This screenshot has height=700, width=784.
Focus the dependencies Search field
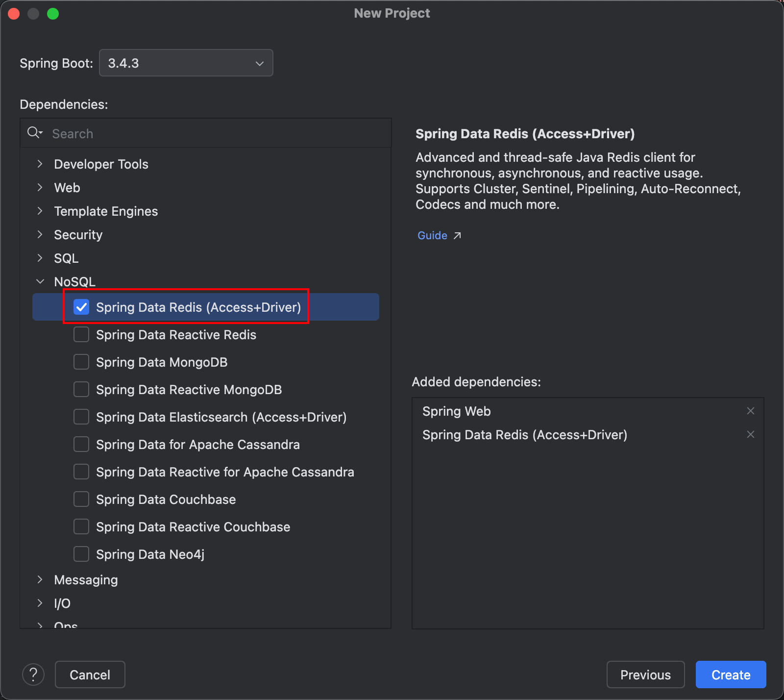206,133
